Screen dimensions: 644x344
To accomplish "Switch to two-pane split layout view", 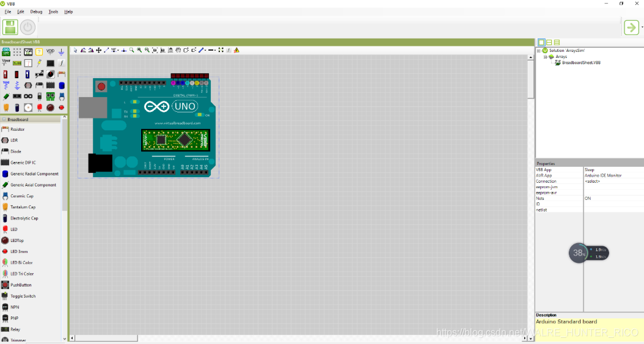I will click(549, 42).
